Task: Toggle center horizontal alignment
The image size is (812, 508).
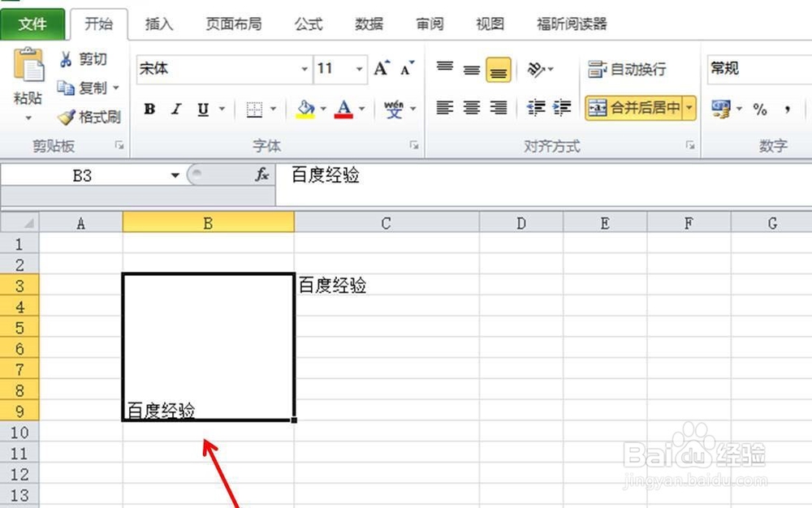Action: click(472, 108)
